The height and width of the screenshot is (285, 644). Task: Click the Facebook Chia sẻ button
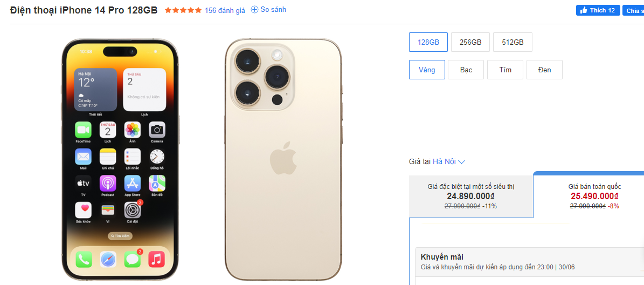coord(633,11)
